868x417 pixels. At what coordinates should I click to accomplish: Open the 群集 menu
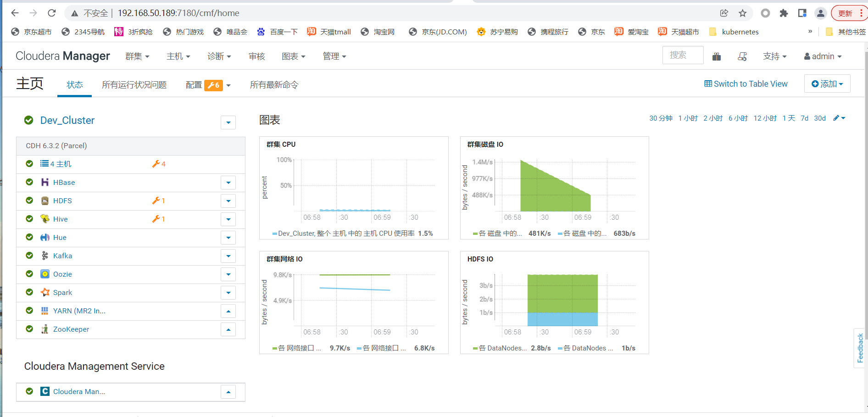click(138, 56)
